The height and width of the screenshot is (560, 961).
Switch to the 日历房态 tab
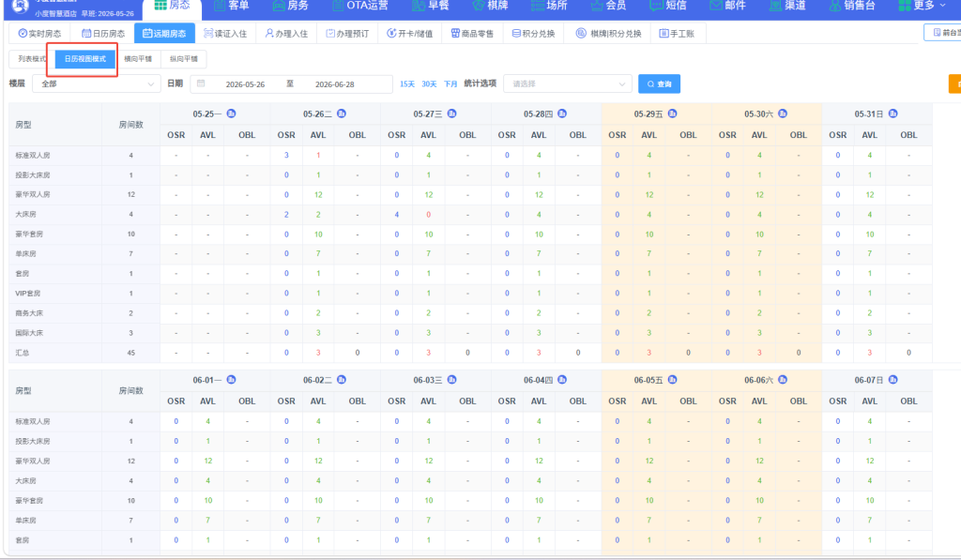(103, 34)
